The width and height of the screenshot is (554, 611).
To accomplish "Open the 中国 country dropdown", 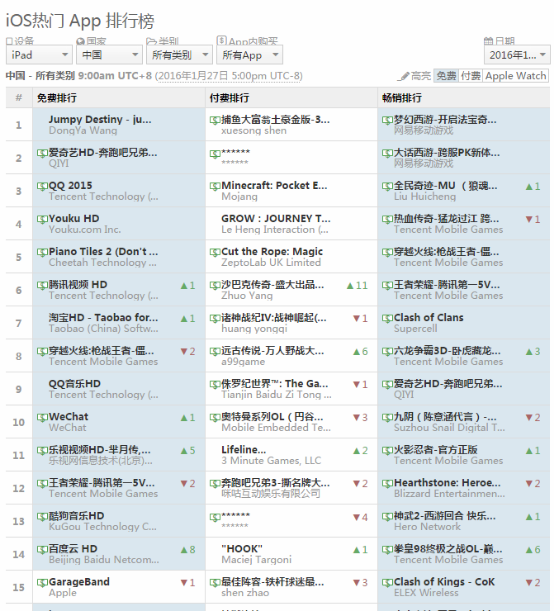I will (109, 55).
